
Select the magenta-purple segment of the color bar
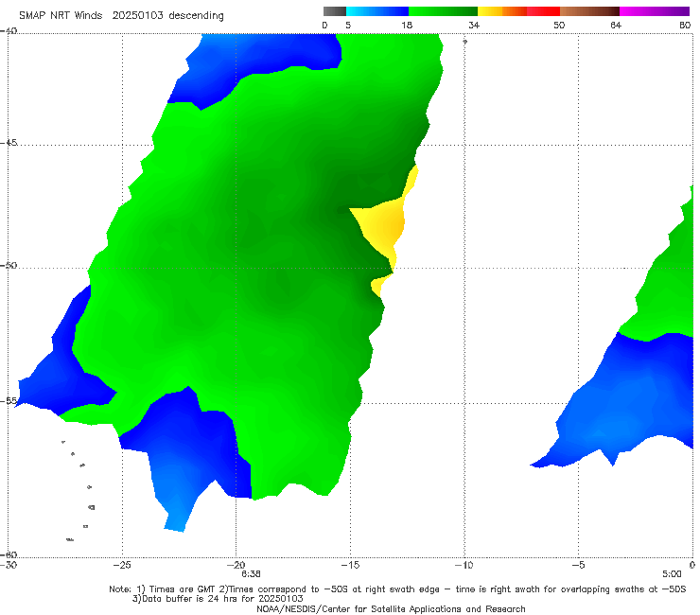[655, 11]
